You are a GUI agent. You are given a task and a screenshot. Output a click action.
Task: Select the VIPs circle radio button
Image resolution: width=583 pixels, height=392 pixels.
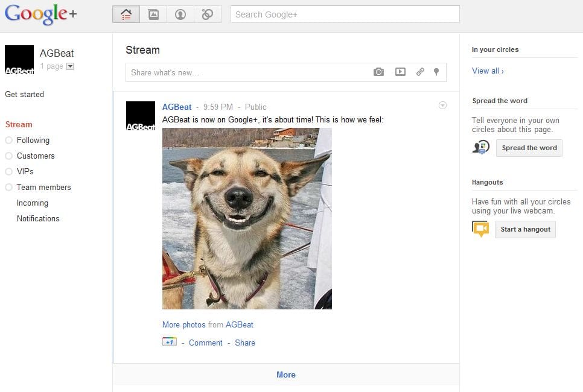8,172
